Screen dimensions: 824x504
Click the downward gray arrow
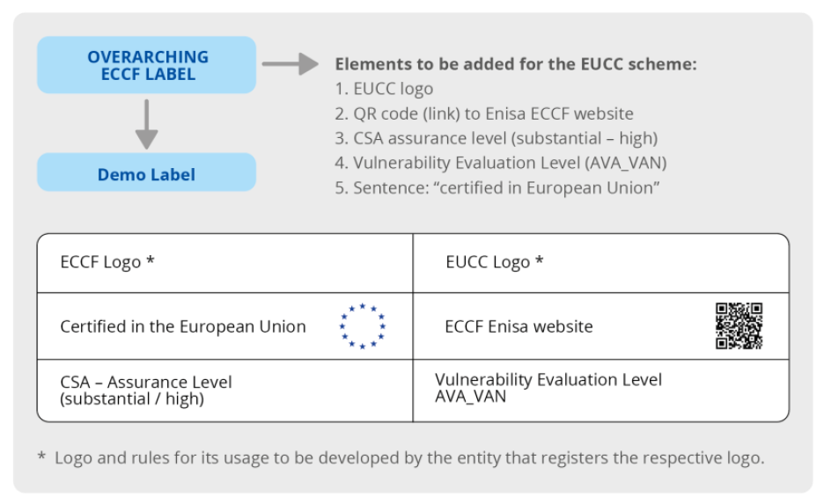(x=147, y=124)
